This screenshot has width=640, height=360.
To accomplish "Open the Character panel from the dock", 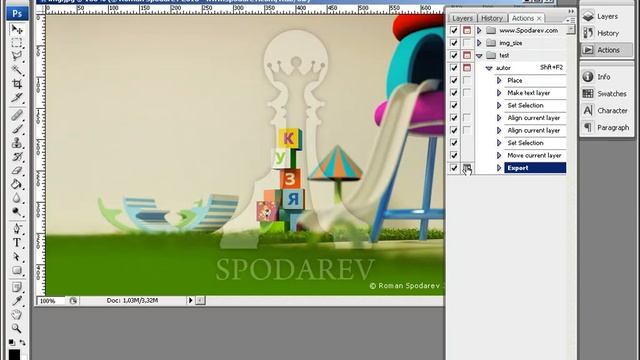I will (x=607, y=111).
